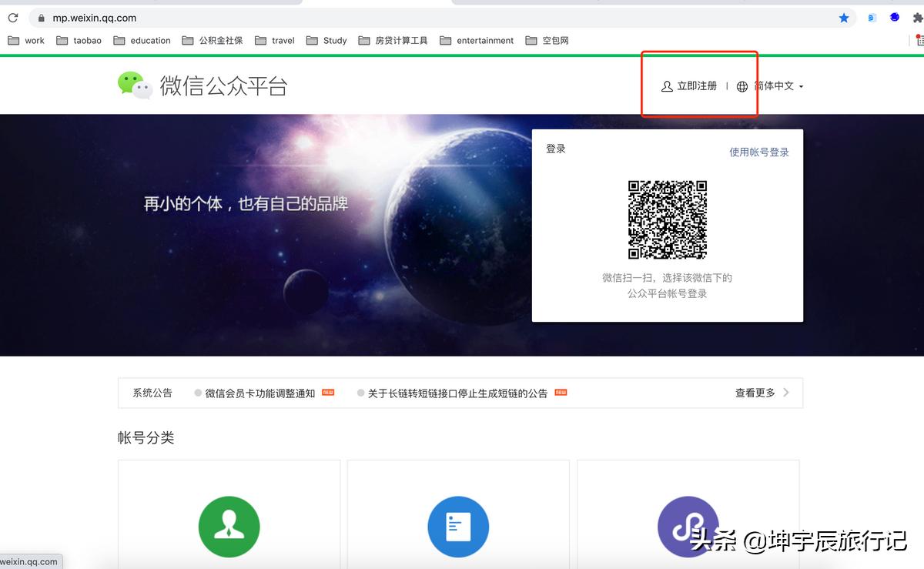Scan the login QR code image
Viewport: 924px width, 569px height.
coord(667,219)
